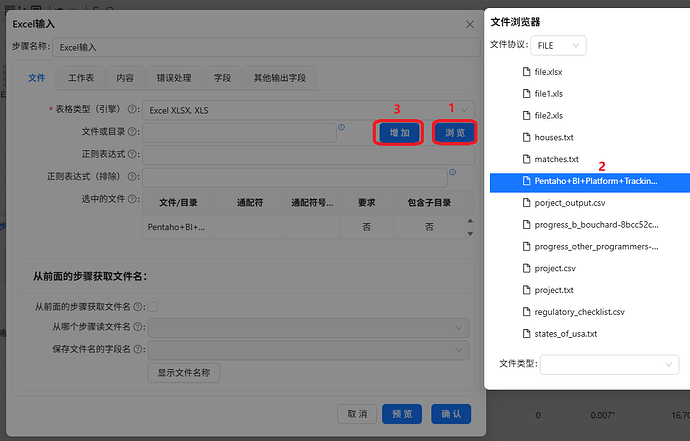This screenshot has height=441, width=690.
Task: Open the 字段 tab
Action: click(222, 78)
